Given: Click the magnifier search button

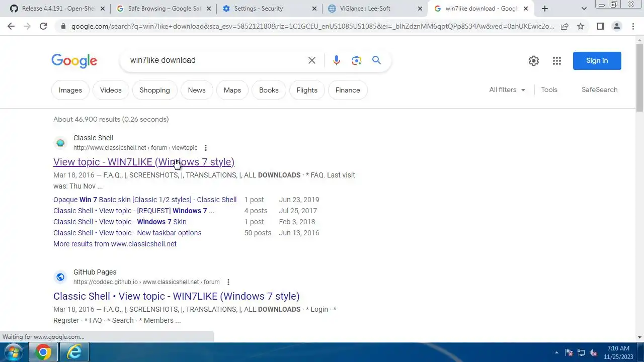Looking at the screenshot, I should (x=376, y=60).
